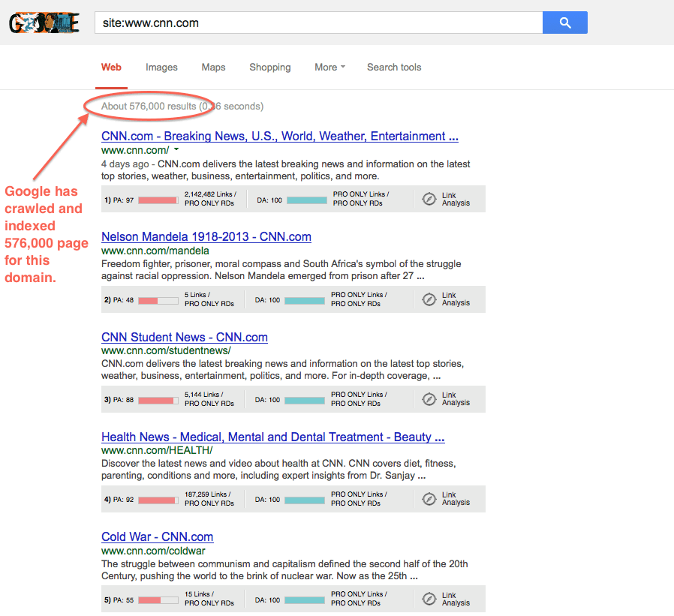The height and width of the screenshot is (616, 674).
Task: Open Search tools
Action: (x=394, y=68)
